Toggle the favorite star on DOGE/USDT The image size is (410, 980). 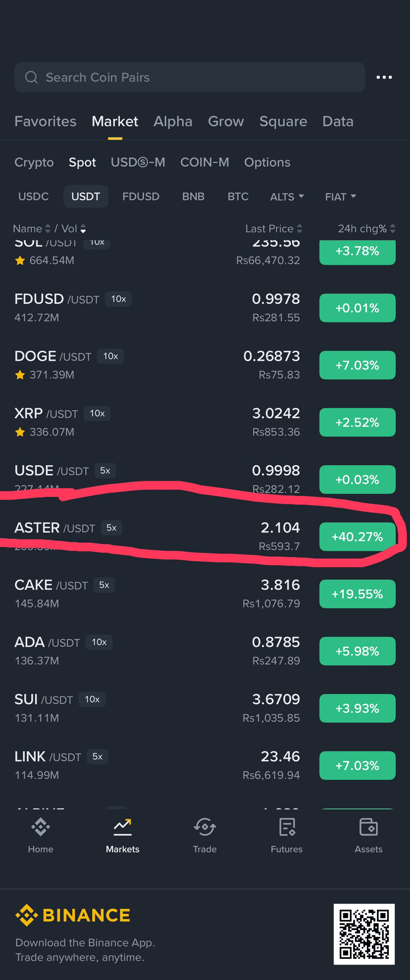(x=20, y=375)
